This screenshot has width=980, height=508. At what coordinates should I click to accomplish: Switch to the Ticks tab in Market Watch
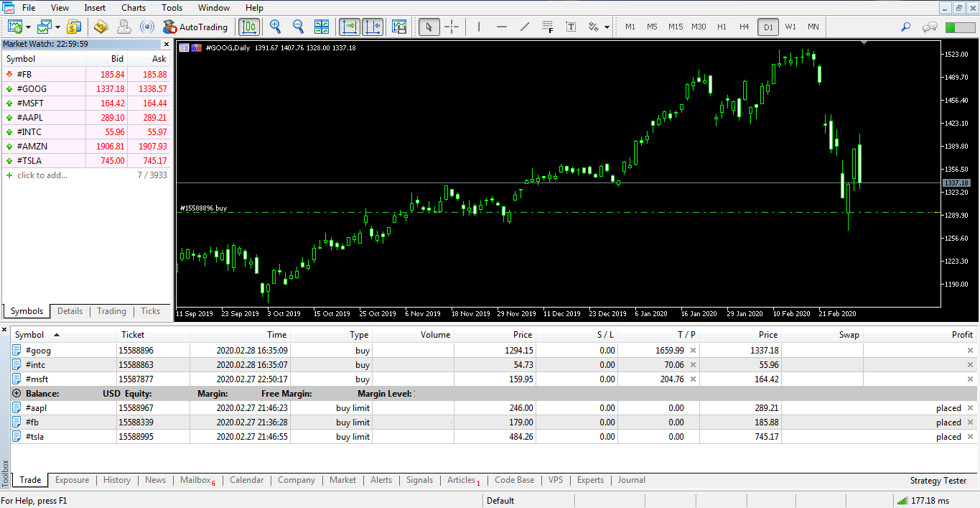pos(151,311)
